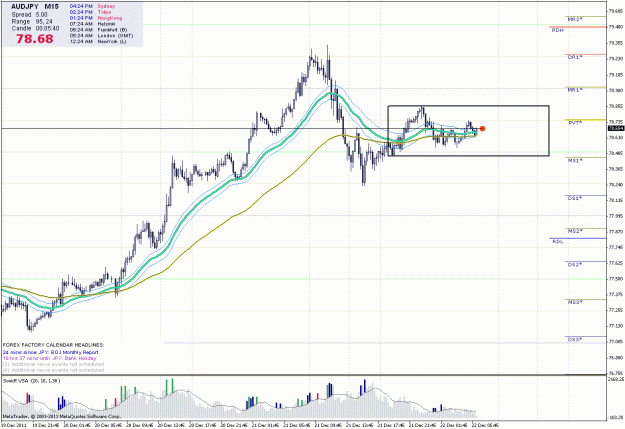Click the MetaTrader MetaQuotes copyright text

coord(62,417)
